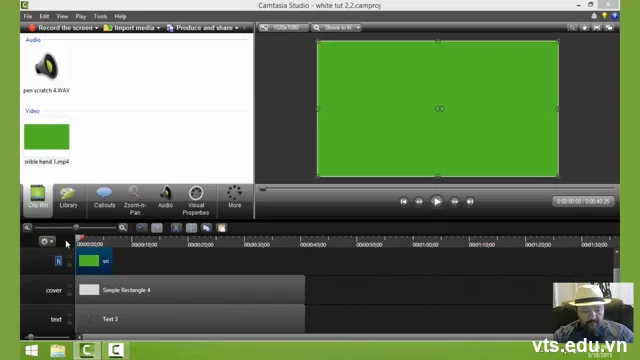Jump to the previous clip
Screen dimensions: 640x360
(403, 201)
